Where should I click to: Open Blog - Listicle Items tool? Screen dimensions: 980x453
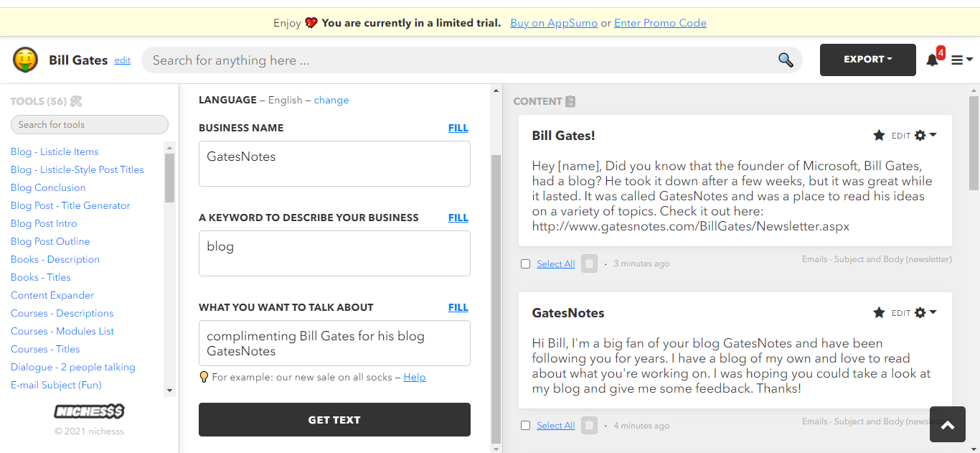pyautogui.click(x=55, y=151)
